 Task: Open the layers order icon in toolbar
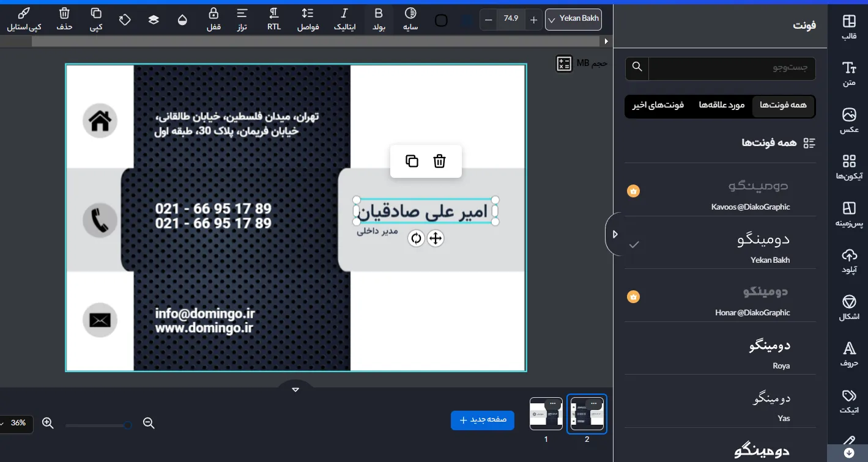click(154, 20)
